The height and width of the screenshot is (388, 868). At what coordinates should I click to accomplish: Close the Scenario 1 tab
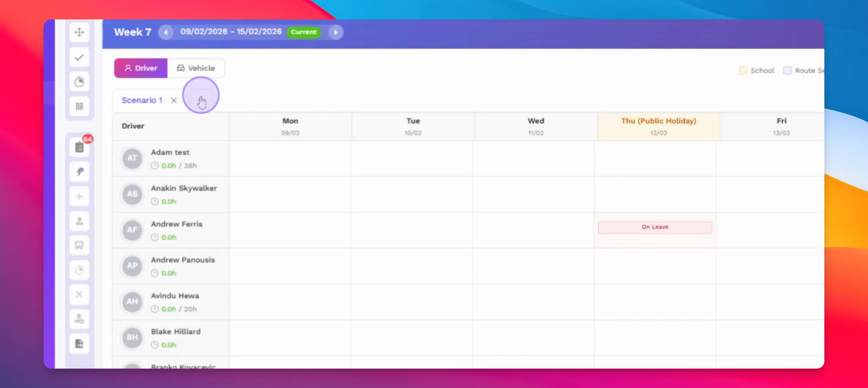(174, 100)
